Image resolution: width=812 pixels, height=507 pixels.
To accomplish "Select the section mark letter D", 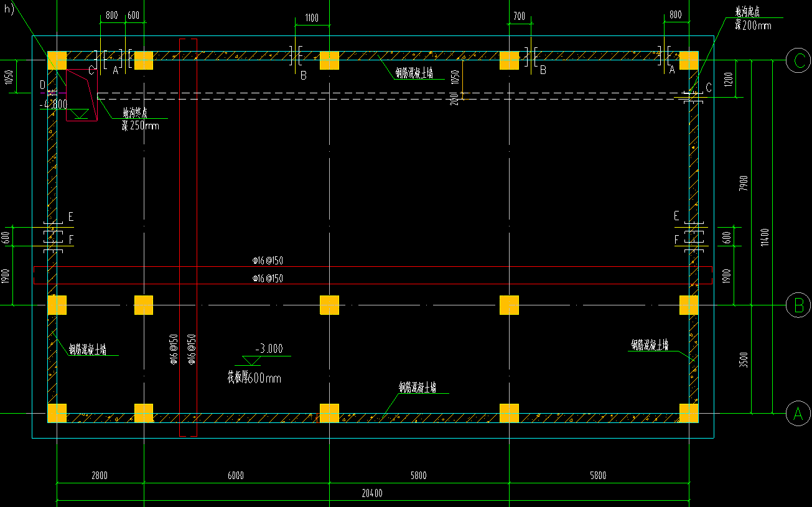I will point(42,84).
